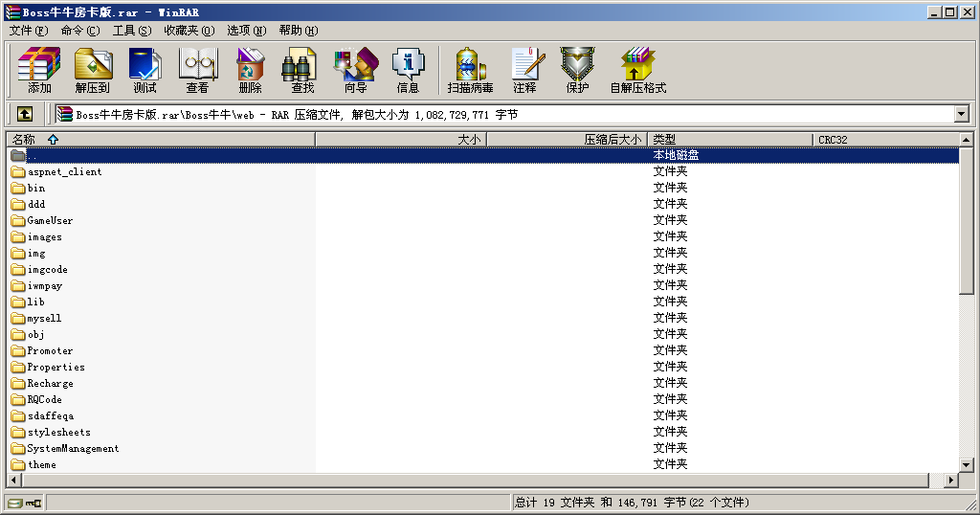Open the 查看 (View) toolbar icon
Screen dimensions: 980x515
[197, 71]
